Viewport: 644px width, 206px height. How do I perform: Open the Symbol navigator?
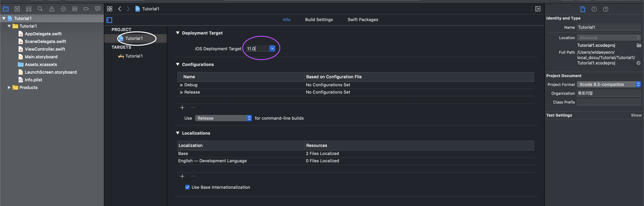(x=29, y=9)
